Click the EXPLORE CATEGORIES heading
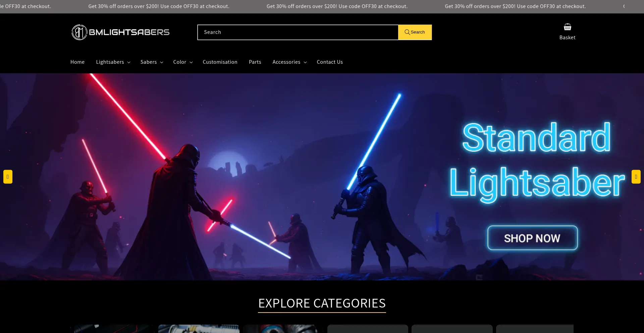The height and width of the screenshot is (333, 644). 322,303
